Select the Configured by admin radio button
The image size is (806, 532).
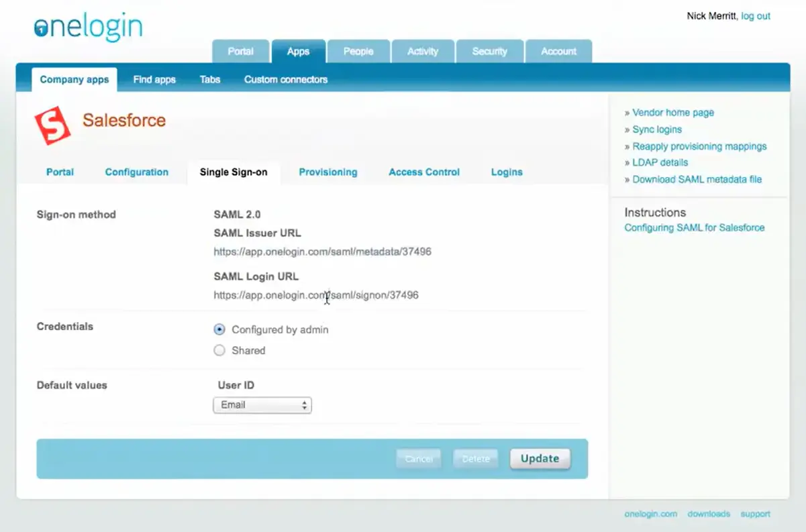click(x=219, y=329)
